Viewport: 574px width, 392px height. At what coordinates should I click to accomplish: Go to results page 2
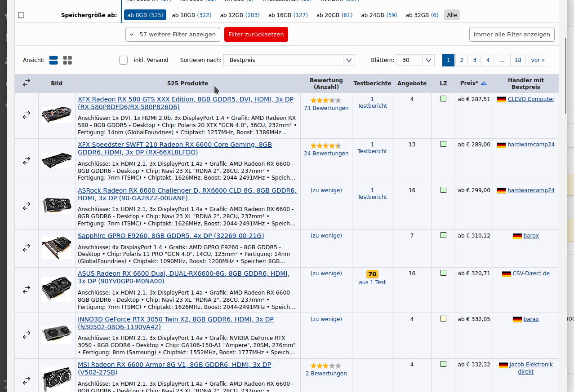click(x=462, y=60)
